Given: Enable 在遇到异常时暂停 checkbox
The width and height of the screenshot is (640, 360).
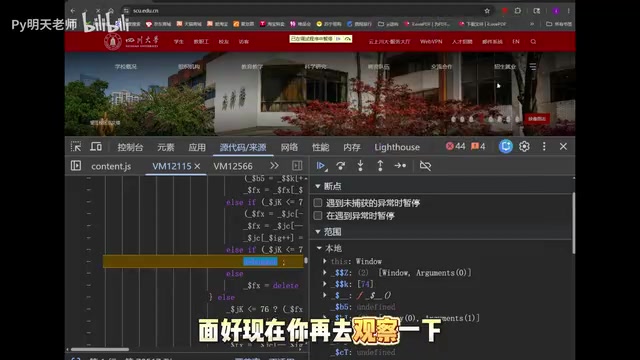Looking at the screenshot, I should [318, 216].
